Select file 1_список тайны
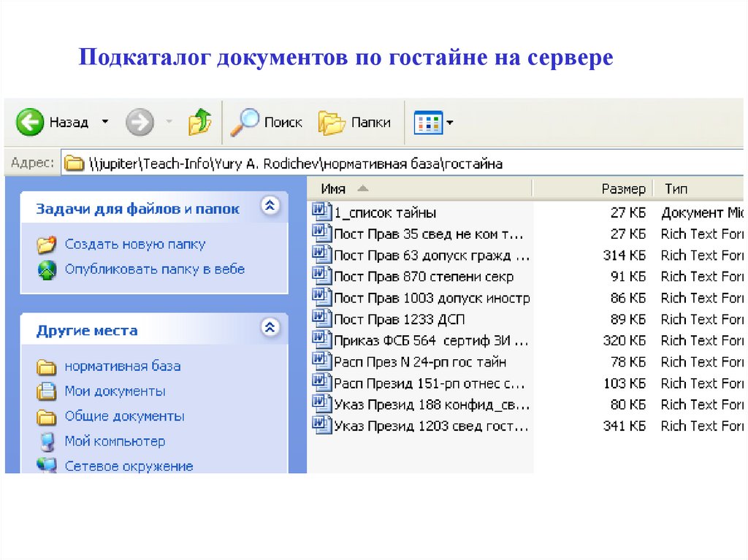 click(x=385, y=212)
